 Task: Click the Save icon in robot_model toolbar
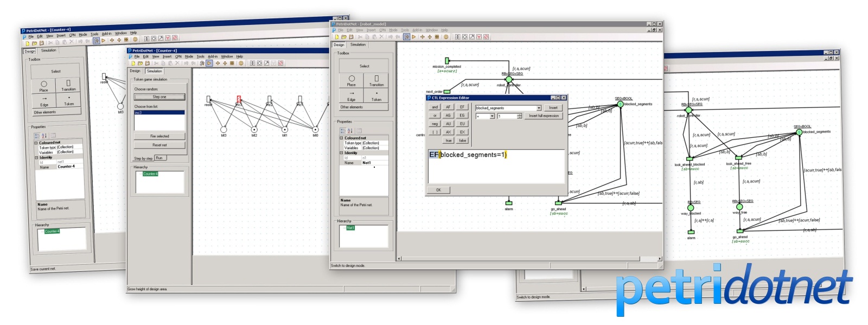coord(351,37)
